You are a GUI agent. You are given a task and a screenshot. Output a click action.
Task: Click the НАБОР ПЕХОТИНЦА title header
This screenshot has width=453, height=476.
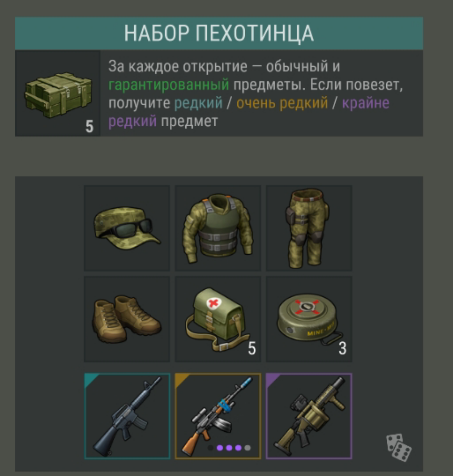pos(219,33)
